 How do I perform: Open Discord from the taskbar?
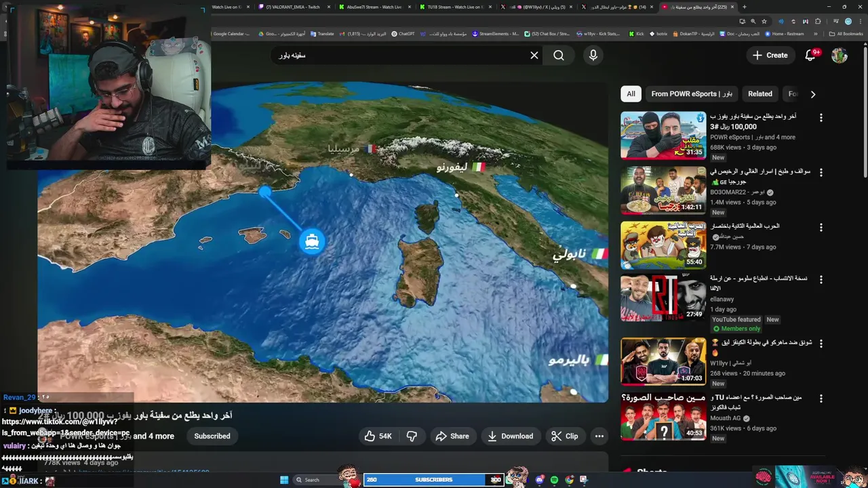tap(540, 480)
